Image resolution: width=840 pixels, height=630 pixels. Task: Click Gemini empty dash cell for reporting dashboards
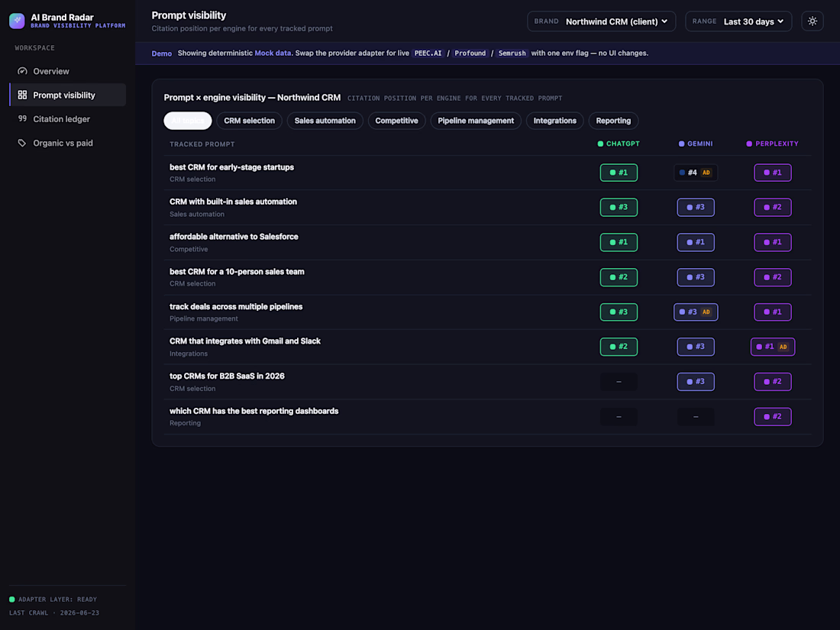tap(696, 416)
